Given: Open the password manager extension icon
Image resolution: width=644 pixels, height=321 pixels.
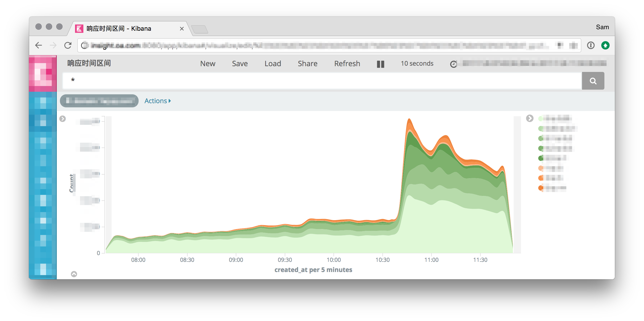Looking at the screenshot, I should pos(591,45).
